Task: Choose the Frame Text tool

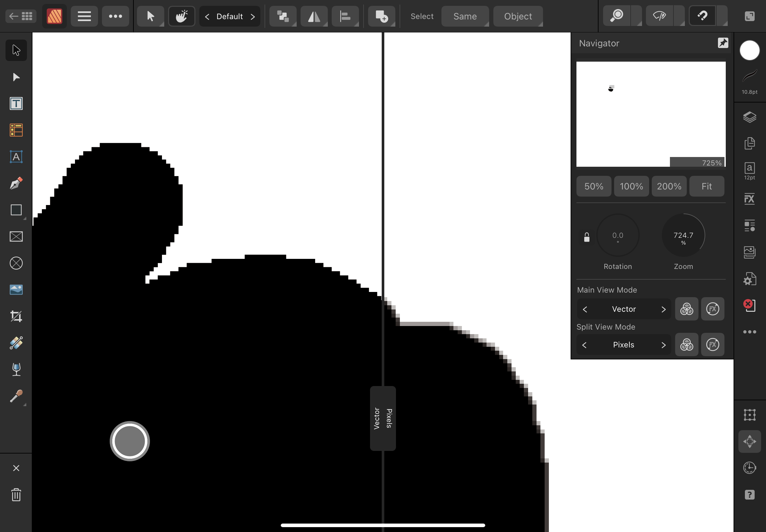Action: click(x=16, y=104)
